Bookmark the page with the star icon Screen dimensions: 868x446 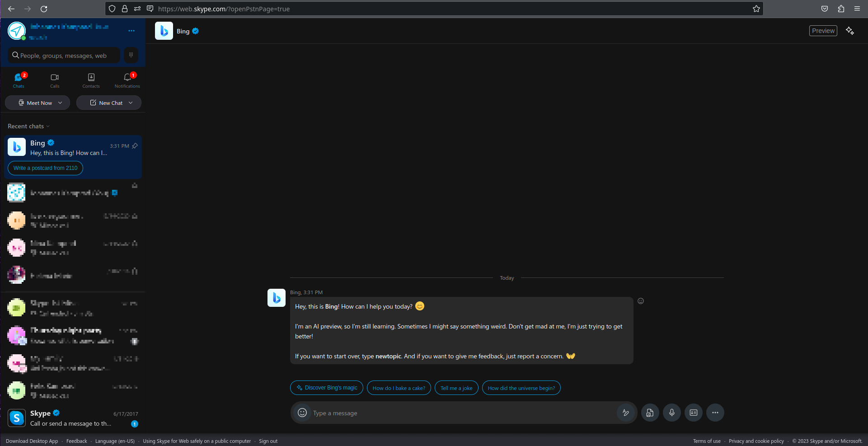(756, 9)
